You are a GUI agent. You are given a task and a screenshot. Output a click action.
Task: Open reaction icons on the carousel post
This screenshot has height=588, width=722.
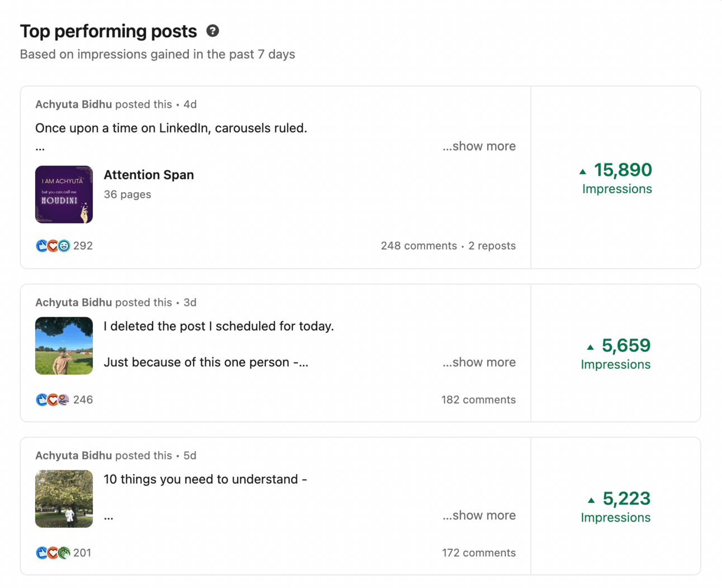(53, 246)
